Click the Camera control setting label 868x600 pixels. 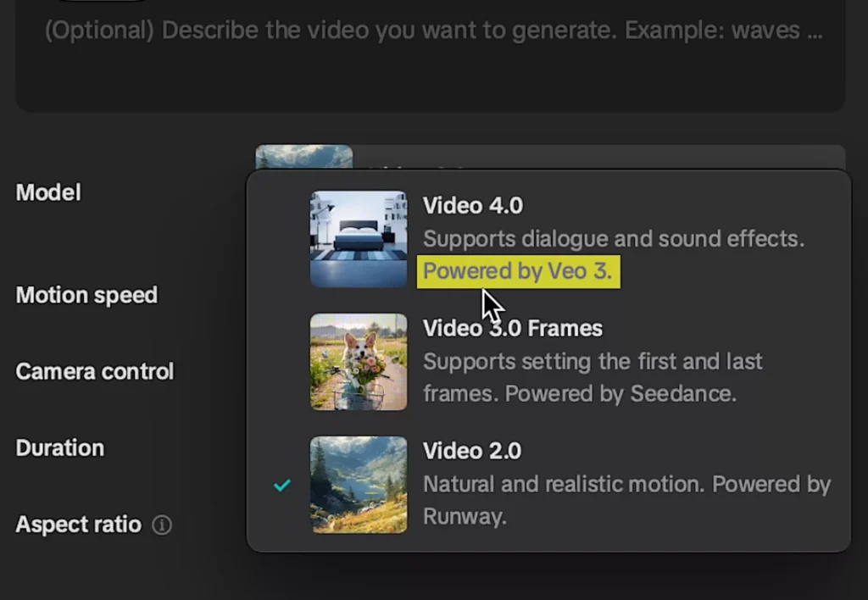tap(95, 372)
